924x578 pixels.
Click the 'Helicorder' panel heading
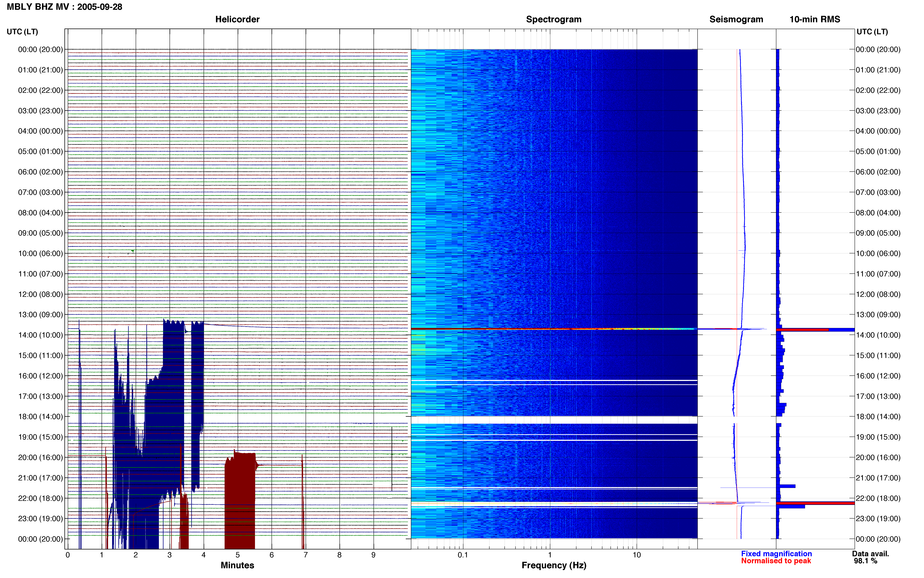coord(237,19)
